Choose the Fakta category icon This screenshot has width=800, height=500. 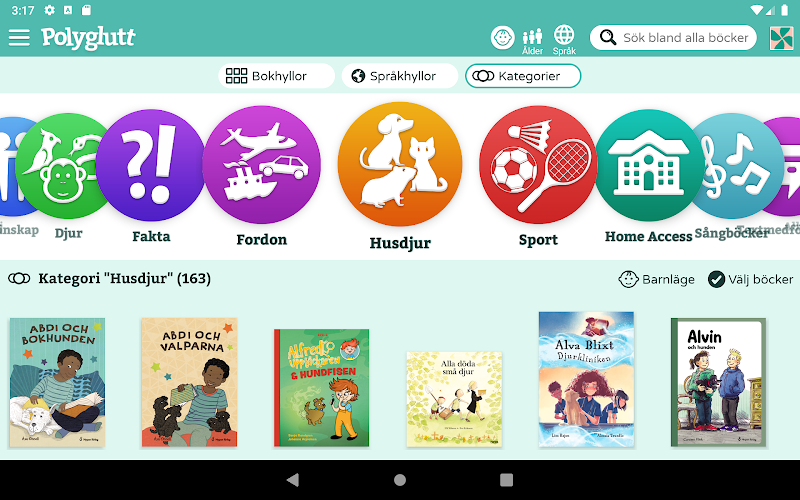click(x=151, y=165)
